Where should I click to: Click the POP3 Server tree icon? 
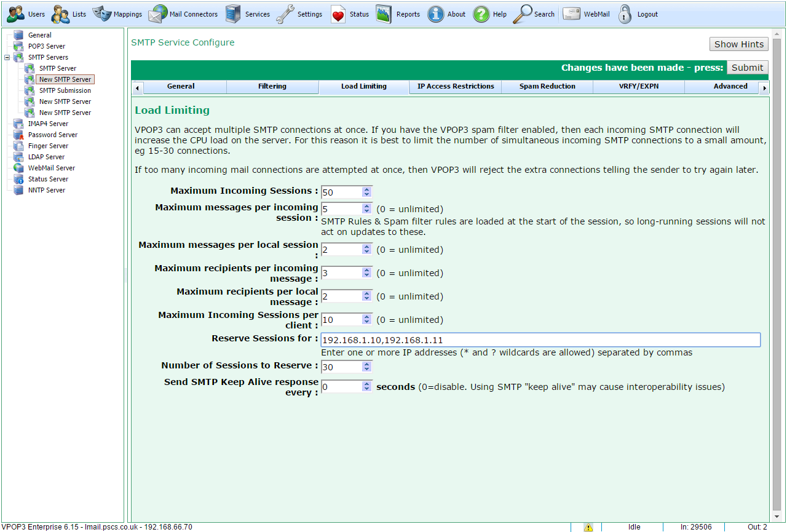[18, 46]
